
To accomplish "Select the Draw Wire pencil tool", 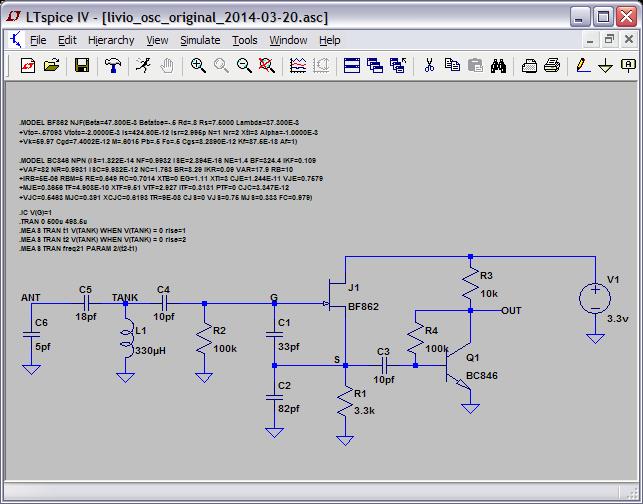I will [x=583, y=65].
